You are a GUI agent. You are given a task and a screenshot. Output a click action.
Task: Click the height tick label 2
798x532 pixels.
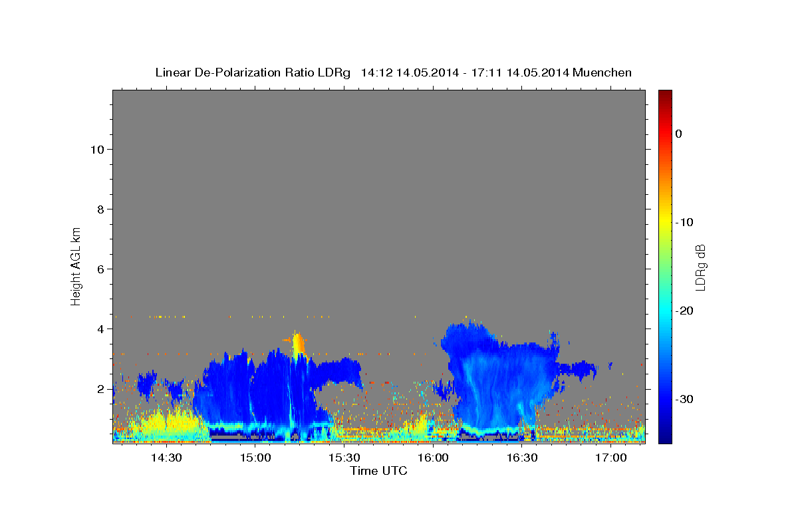pos(101,389)
